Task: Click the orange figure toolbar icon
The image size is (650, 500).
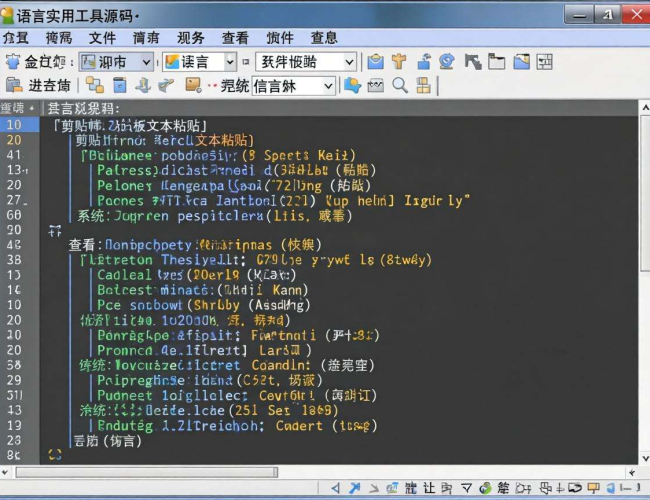Action: (x=399, y=62)
